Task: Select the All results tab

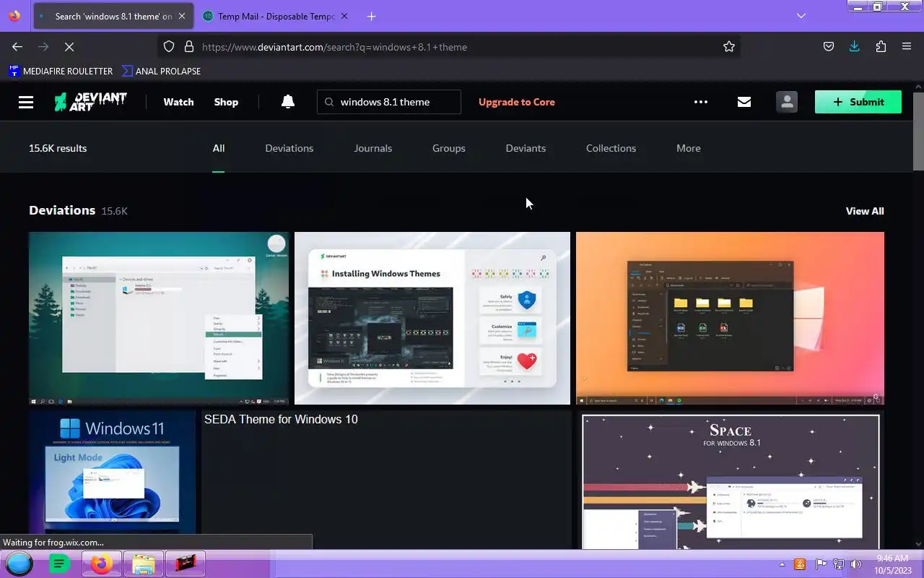Action: pyautogui.click(x=219, y=148)
